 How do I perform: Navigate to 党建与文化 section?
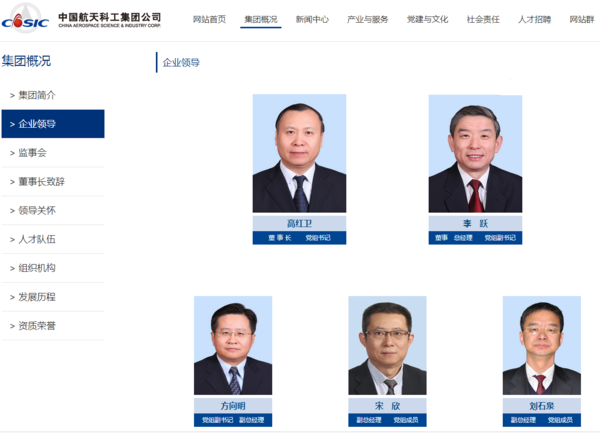[x=427, y=19]
